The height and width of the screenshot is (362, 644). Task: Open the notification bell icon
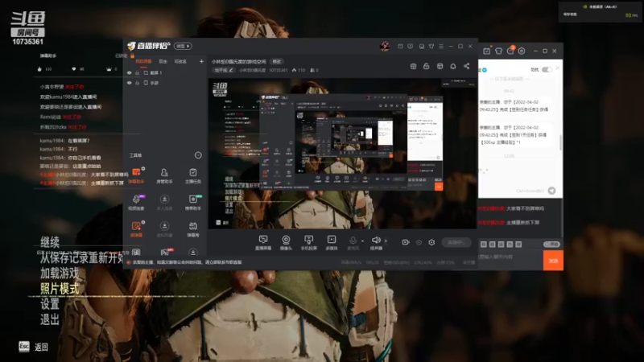point(453,66)
